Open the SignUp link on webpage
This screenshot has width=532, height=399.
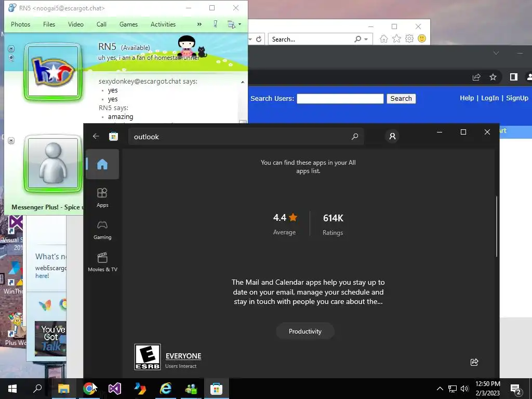point(517,98)
